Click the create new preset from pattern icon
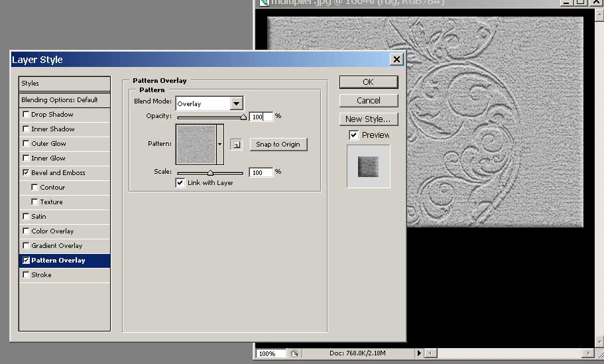The image size is (604, 364). [x=237, y=145]
